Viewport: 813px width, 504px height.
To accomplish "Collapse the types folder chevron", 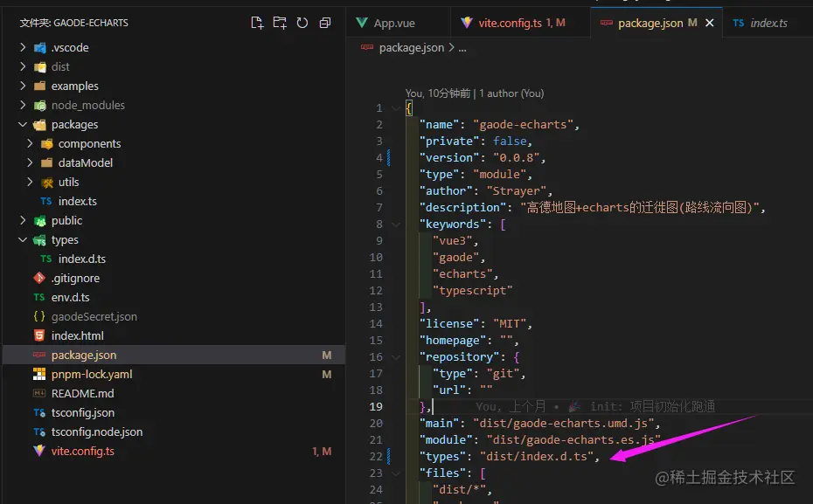I will click(x=23, y=240).
